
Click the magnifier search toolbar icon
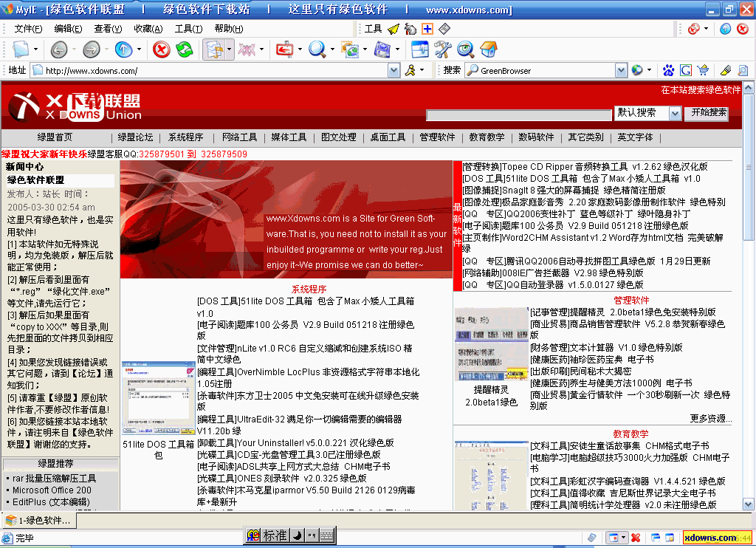(317, 49)
